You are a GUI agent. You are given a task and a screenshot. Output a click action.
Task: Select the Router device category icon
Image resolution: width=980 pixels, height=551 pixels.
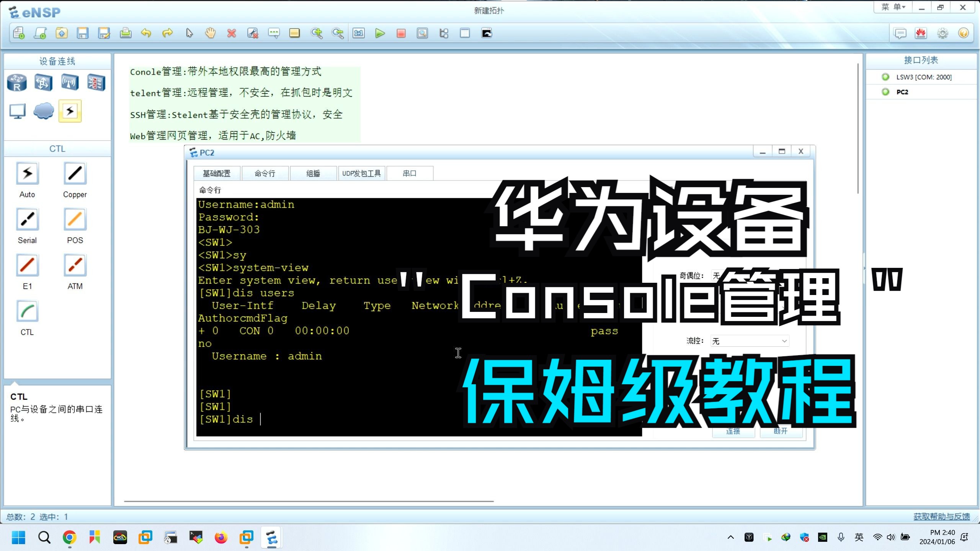[x=17, y=83]
